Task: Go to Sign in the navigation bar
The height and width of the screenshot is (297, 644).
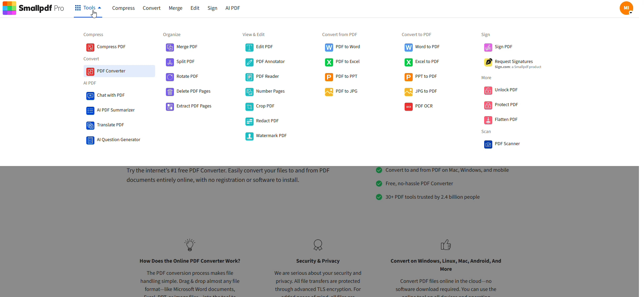Action: pos(212,8)
